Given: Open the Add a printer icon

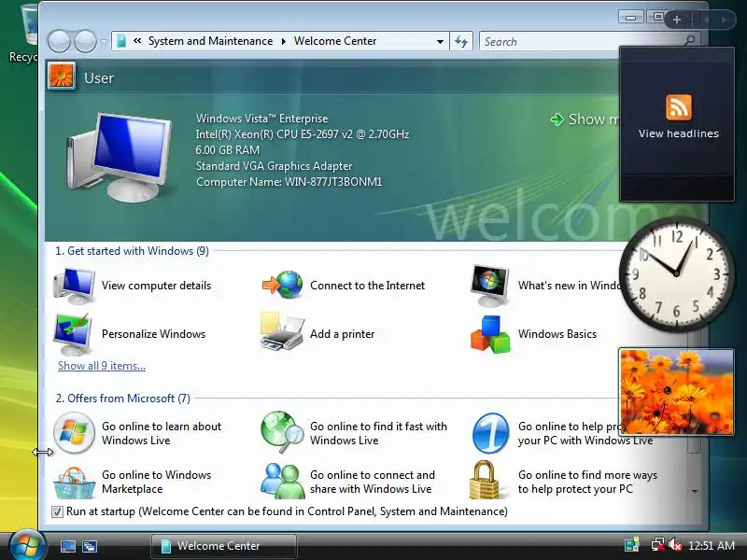Looking at the screenshot, I should coord(282,332).
